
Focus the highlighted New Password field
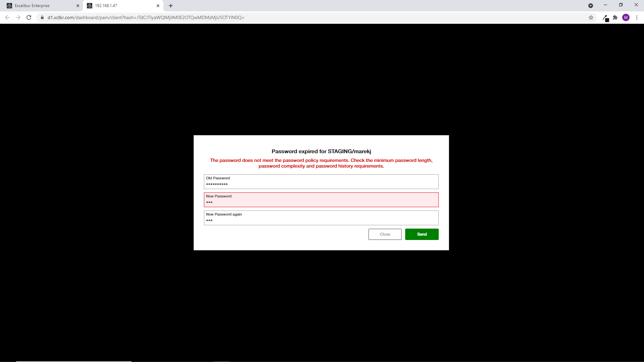coord(321,200)
